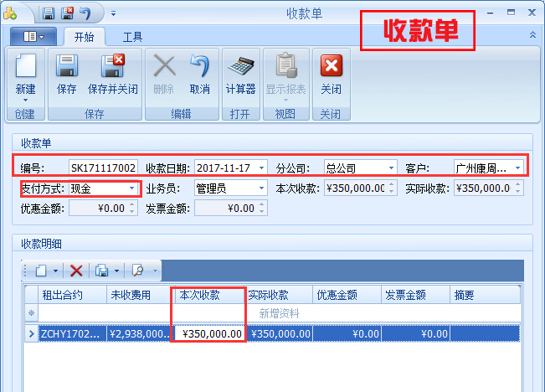Screen dimensions: 545x392
Task: Click the new-row document icon in grid toolbar
Action: [40, 271]
